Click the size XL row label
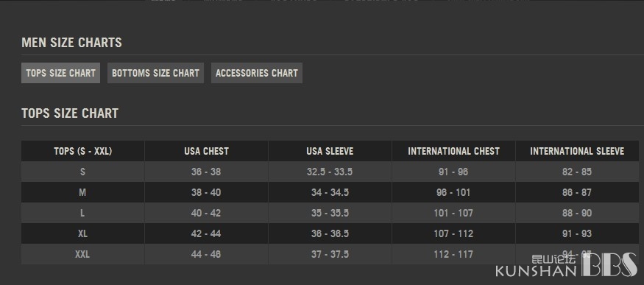This screenshot has width=644, height=285. tap(82, 233)
